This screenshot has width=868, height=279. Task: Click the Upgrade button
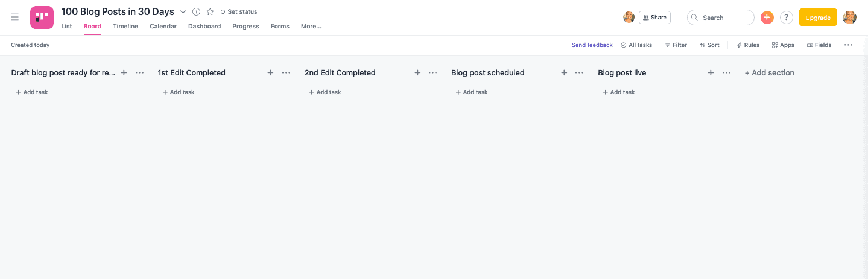818,18
